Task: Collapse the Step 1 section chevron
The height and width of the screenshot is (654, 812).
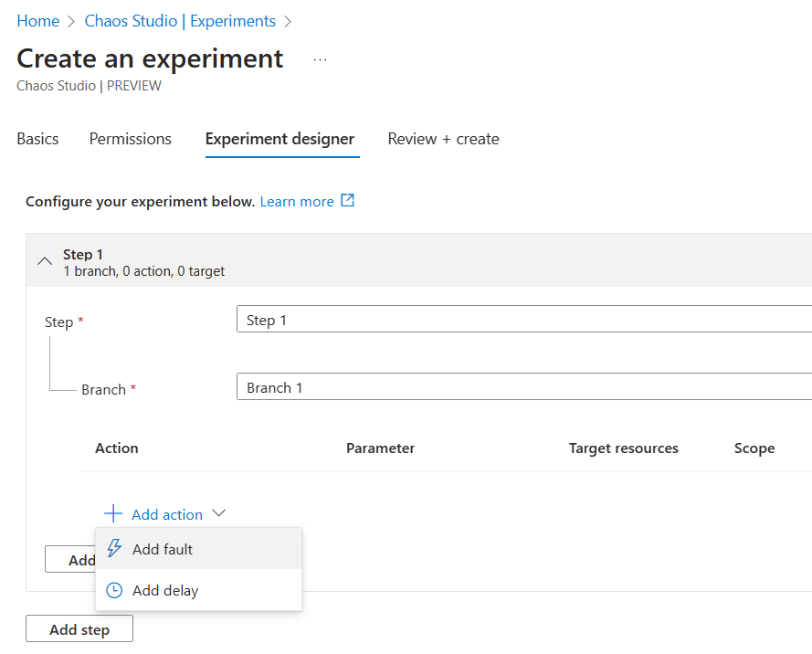Action: (44, 261)
